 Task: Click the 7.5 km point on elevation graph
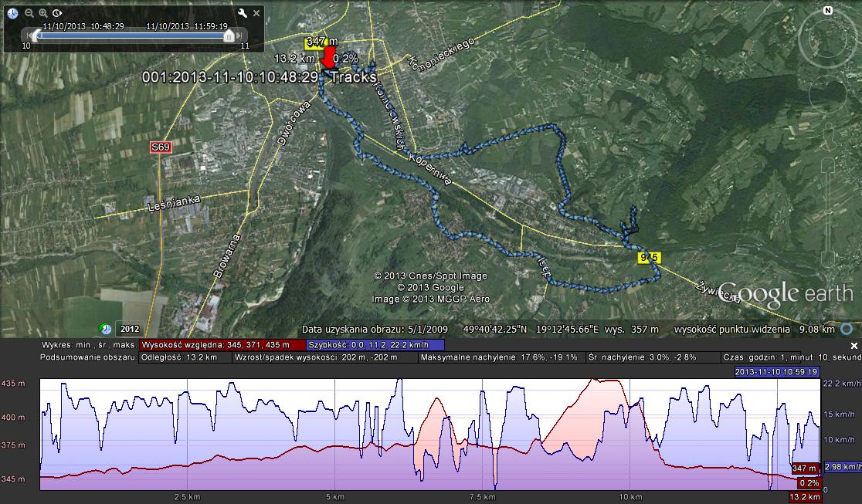pos(482,432)
